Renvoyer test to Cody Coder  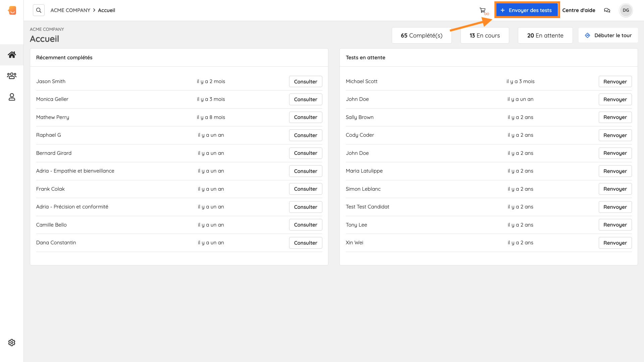[615, 135]
